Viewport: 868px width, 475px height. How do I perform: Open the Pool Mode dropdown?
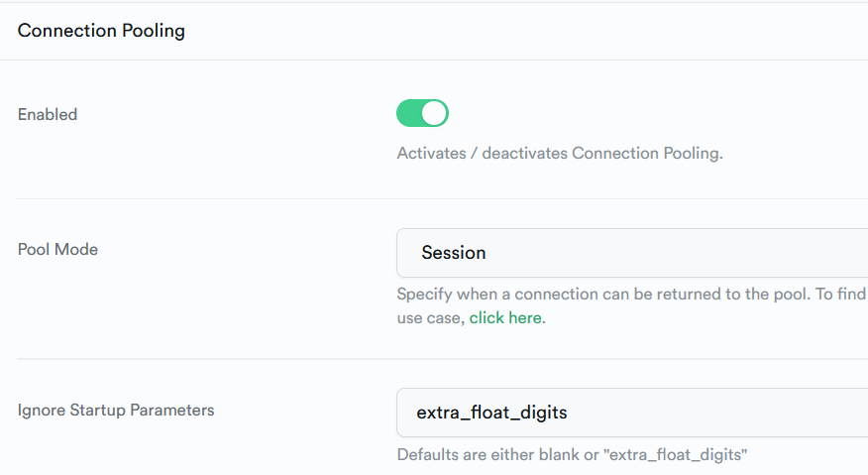click(632, 253)
